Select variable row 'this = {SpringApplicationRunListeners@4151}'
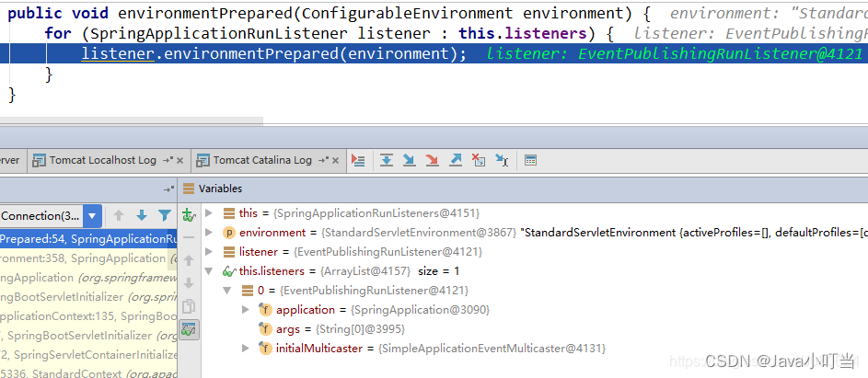The image size is (868, 378). 535,213
